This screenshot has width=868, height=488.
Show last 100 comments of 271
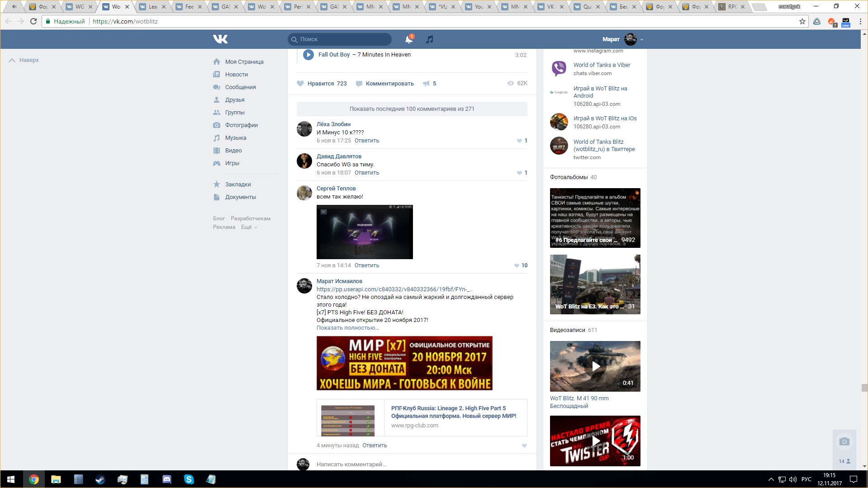click(x=412, y=109)
